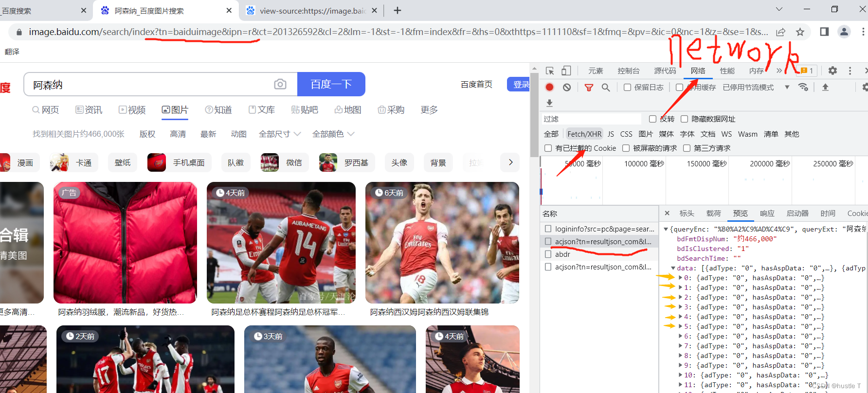868x393 pixels.
Task: Click the 过滤 filter input field
Action: point(591,119)
